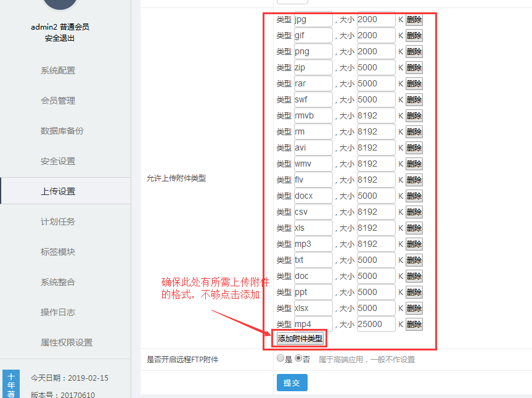Click 安全退出 logout link
This screenshot has width=532, height=398.
point(60,38)
